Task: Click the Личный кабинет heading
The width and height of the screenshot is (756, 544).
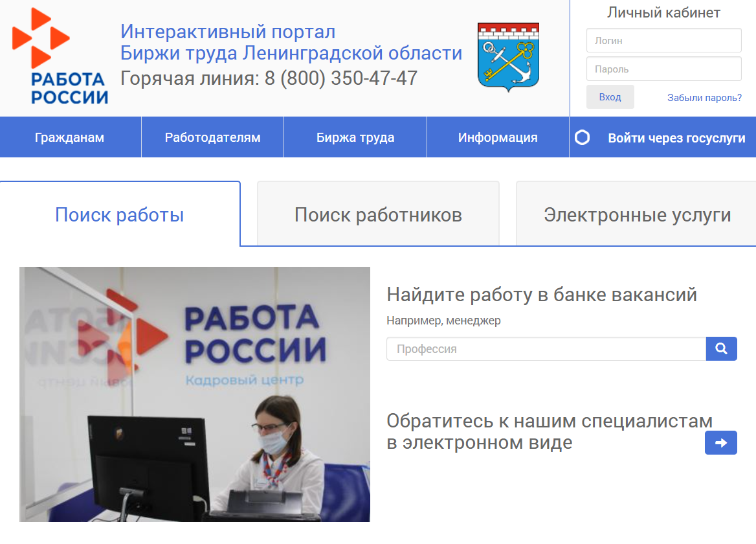Action: [x=663, y=12]
